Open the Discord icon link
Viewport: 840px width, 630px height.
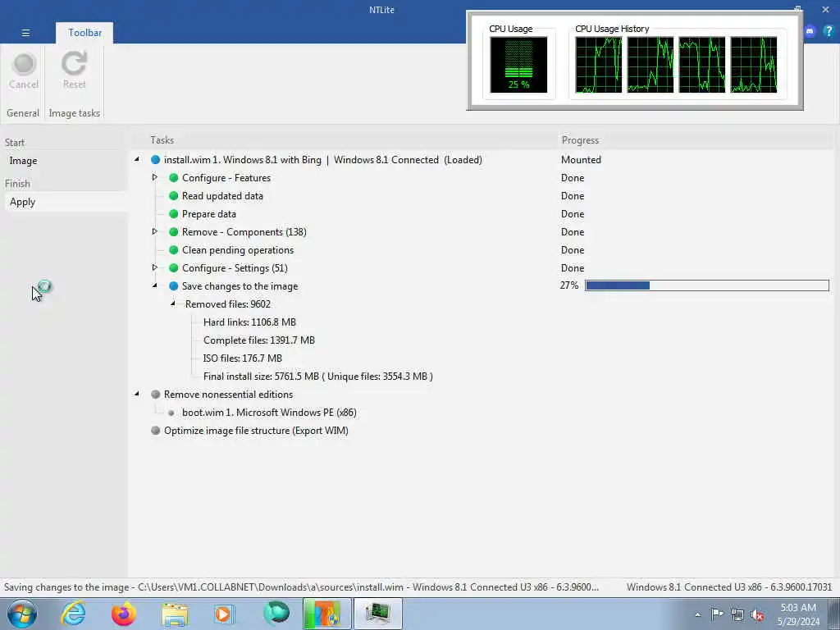click(810, 32)
